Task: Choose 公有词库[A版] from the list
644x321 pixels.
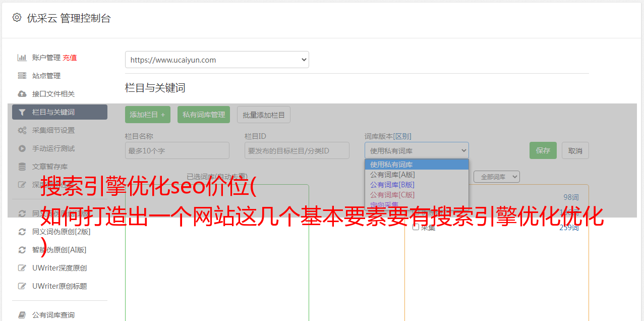Action: (x=417, y=175)
